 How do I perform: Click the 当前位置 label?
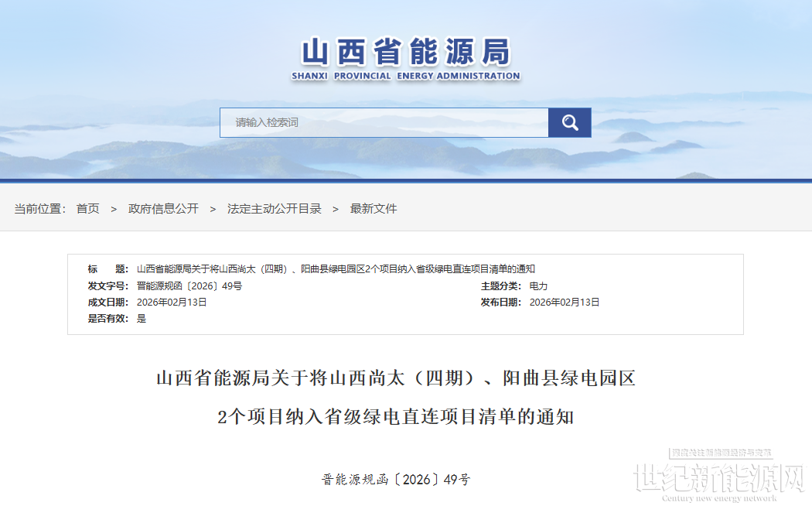39,209
